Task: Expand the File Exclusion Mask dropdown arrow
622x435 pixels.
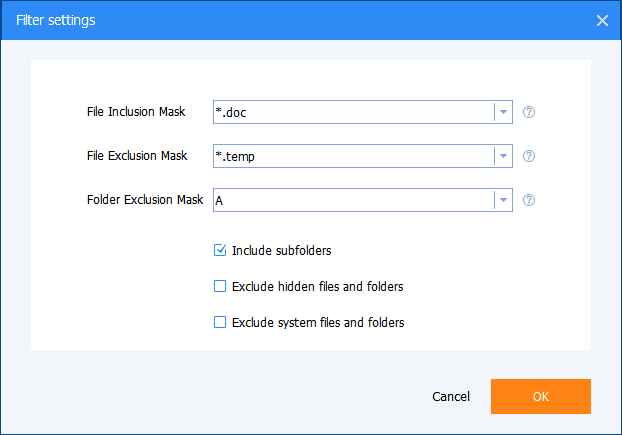Action: click(x=503, y=156)
